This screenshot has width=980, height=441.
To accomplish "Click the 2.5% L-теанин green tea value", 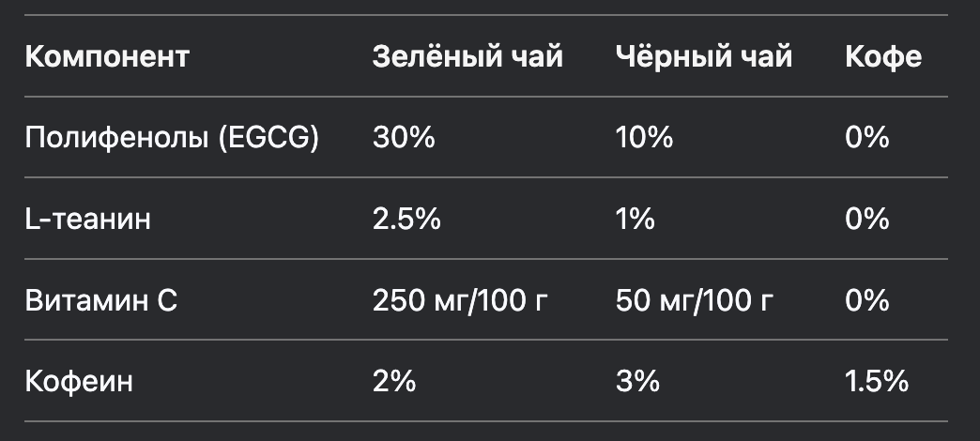I will [x=406, y=220].
